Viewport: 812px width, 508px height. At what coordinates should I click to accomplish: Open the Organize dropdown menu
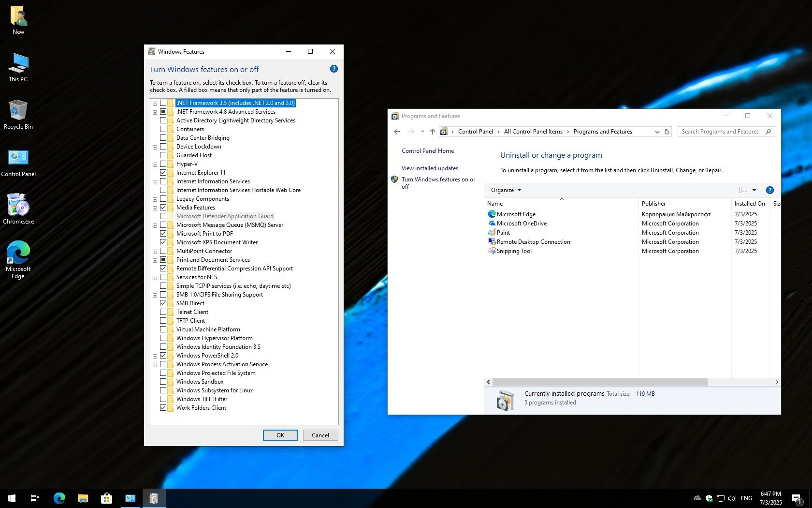click(506, 190)
